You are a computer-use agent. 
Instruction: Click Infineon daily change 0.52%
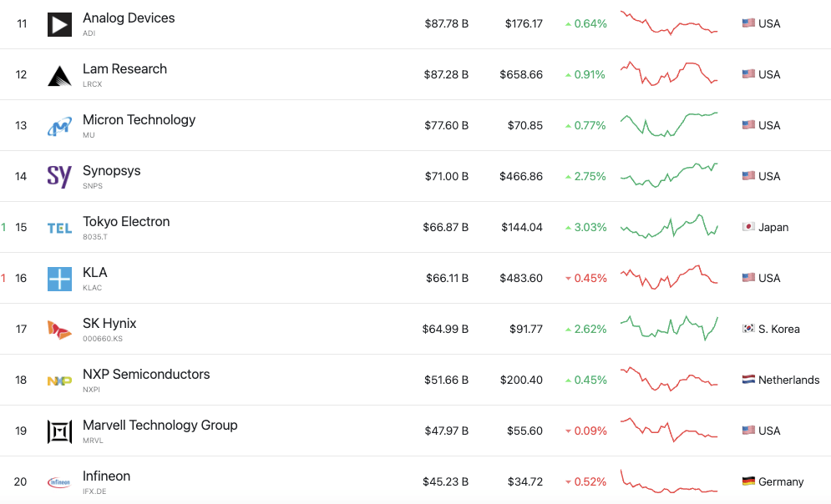point(585,481)
